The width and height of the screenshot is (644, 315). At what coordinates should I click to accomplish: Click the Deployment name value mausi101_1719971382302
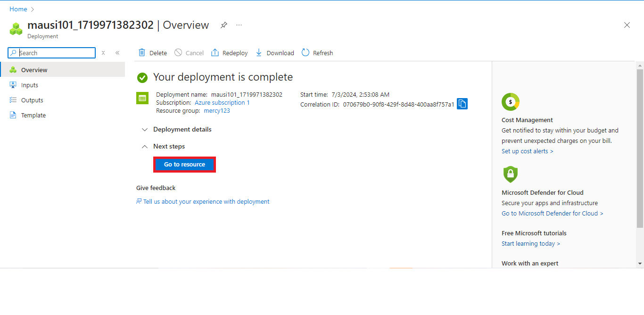247,94
